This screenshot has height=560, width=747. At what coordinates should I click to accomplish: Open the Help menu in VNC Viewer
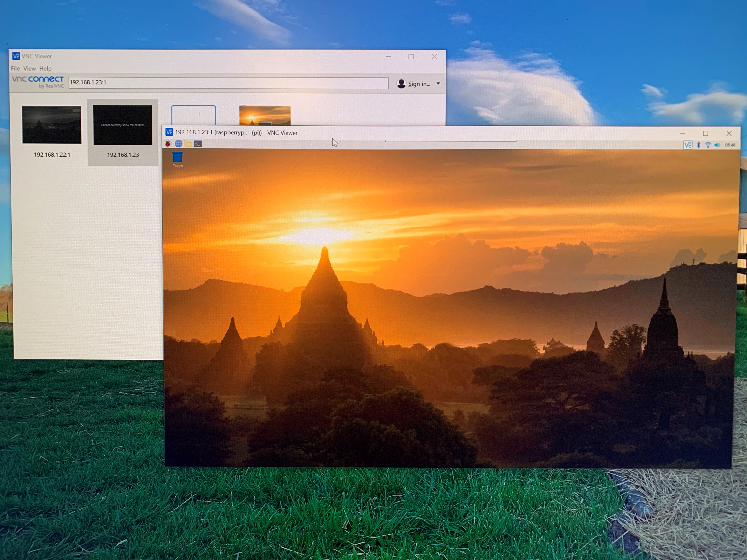point(45,69)
